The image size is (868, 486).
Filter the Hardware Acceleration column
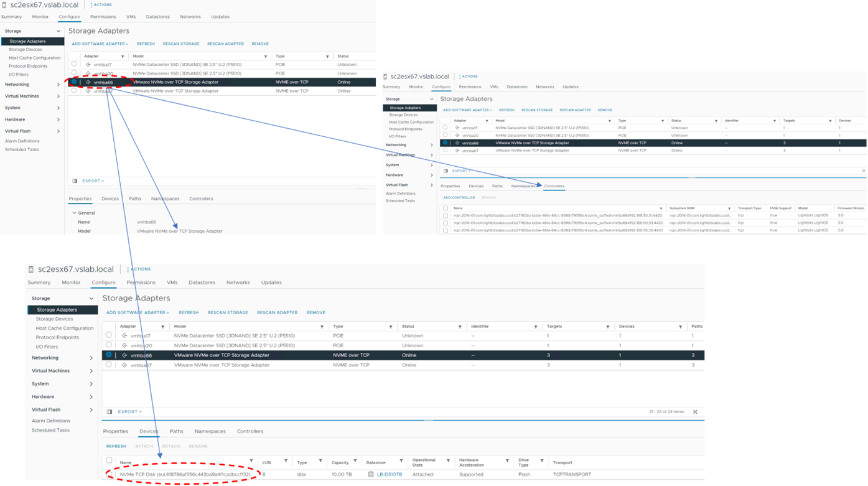point(508,462)
